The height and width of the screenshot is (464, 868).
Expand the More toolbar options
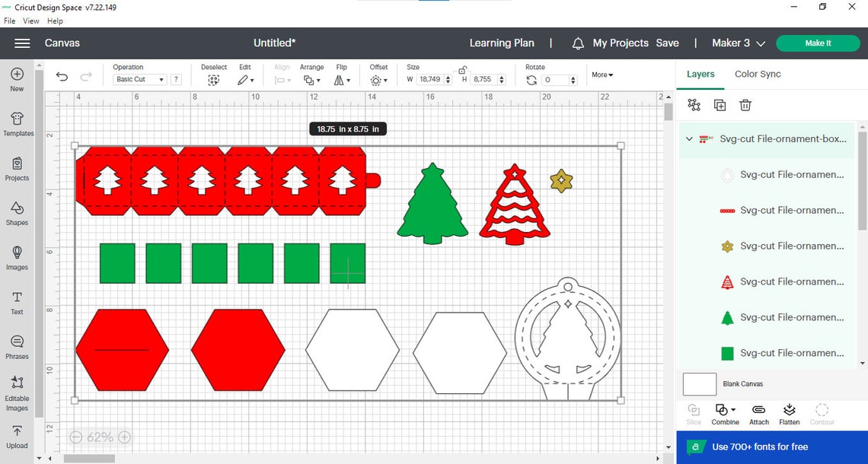(x=602, y=75)
